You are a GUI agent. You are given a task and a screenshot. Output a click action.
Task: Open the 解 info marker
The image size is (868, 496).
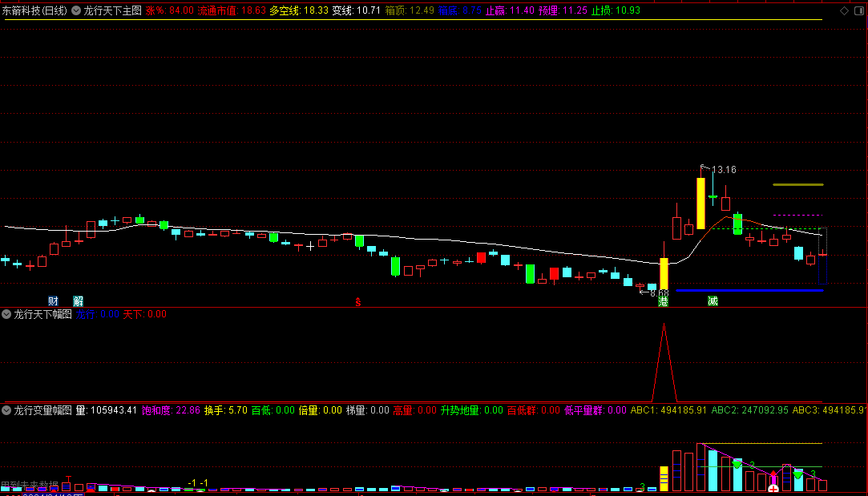click(x=78, y=301)
